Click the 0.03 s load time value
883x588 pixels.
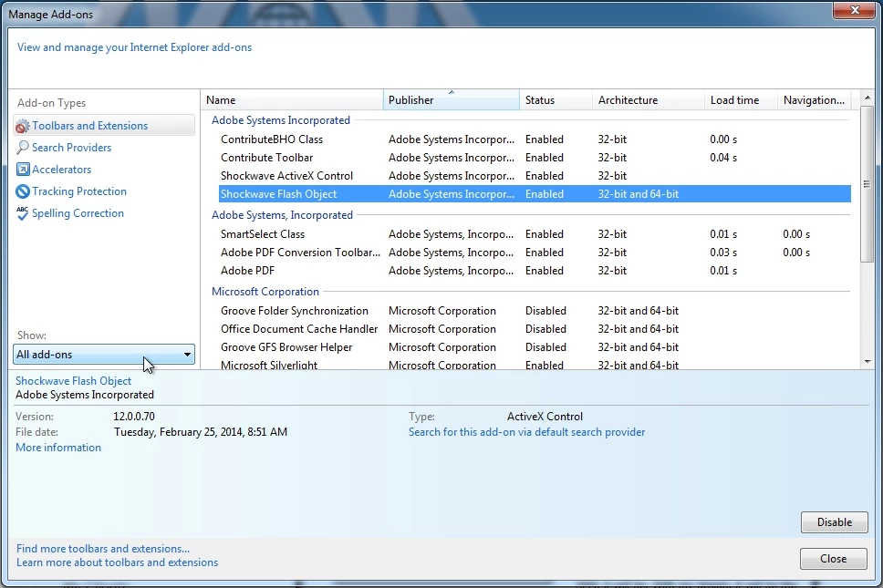(723, 253)
